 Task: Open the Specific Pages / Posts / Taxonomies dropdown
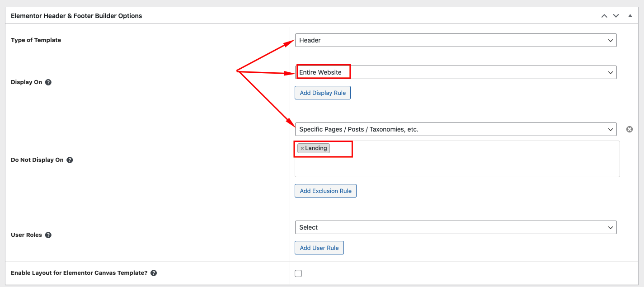click(456, 129)
